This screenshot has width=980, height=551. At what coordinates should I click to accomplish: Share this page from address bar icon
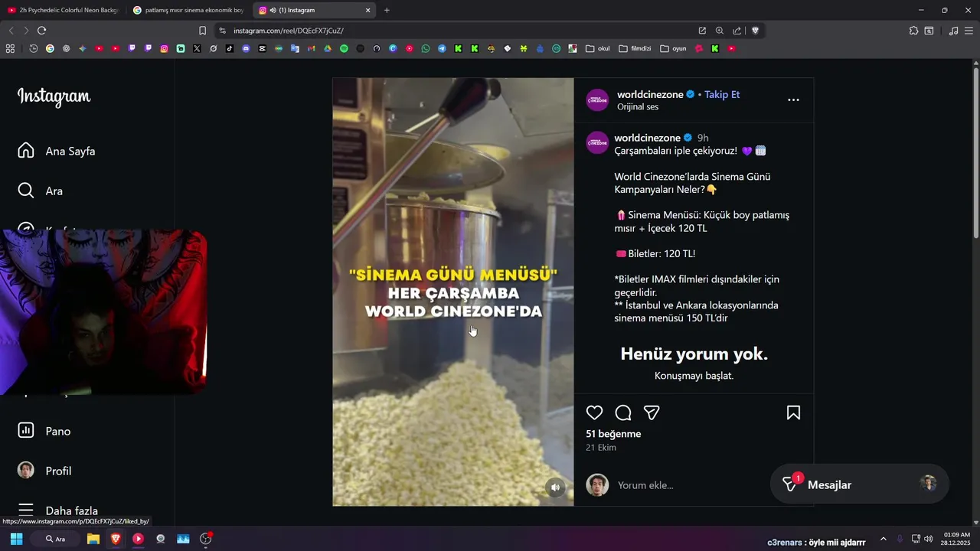[737, 31]
